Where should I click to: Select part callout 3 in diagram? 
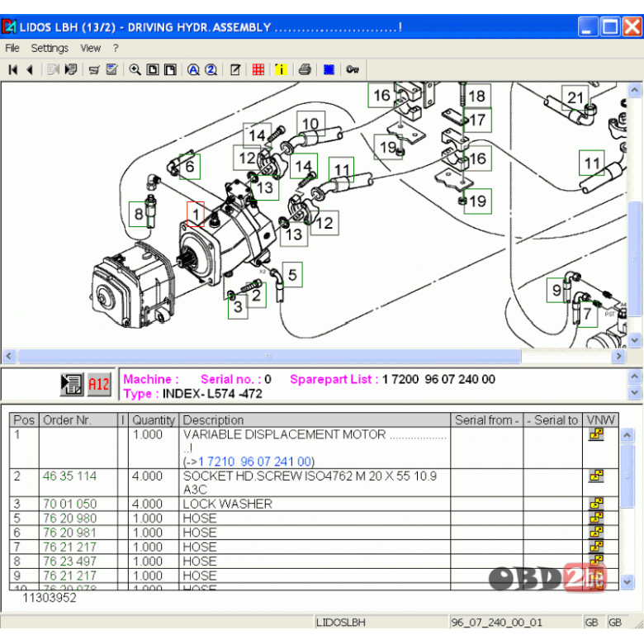pyautogui.click(x=238, y=306)
